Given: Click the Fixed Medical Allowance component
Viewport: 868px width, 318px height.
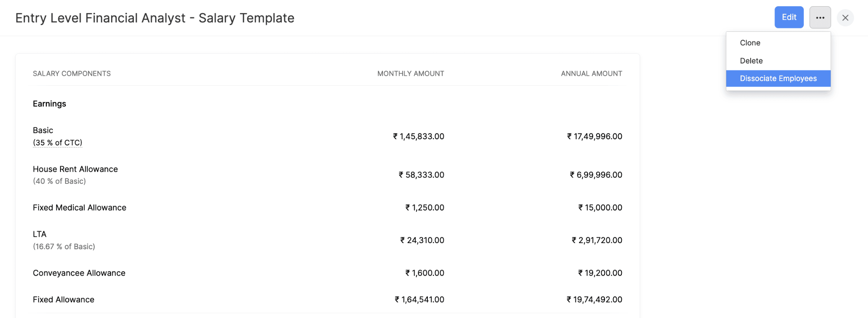Looking at the screenshot, I should 79,208.
